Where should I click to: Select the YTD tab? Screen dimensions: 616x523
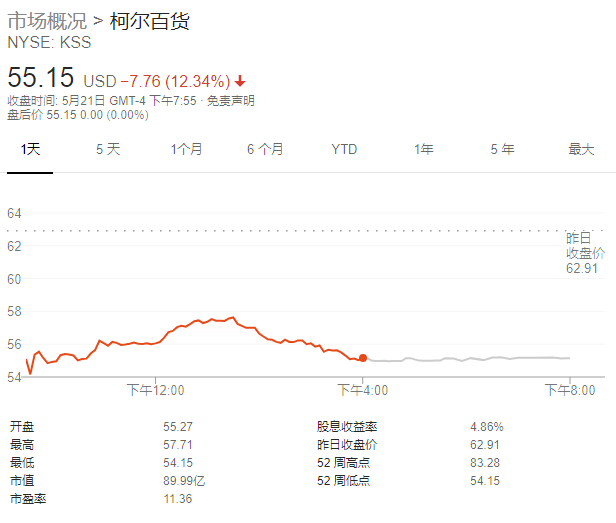click(x=344, y=149)
